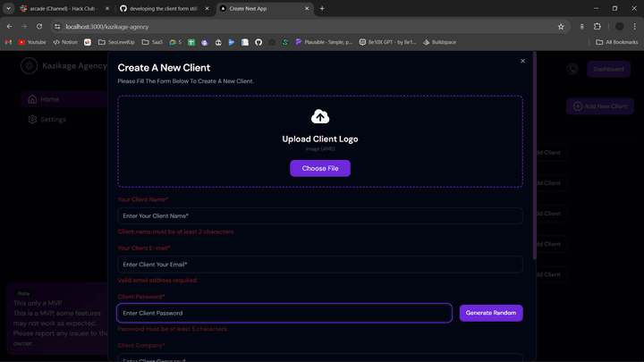The image size is (644, 362).
Task: Close the Create A New Client dialog
Action: click(522, 61)
